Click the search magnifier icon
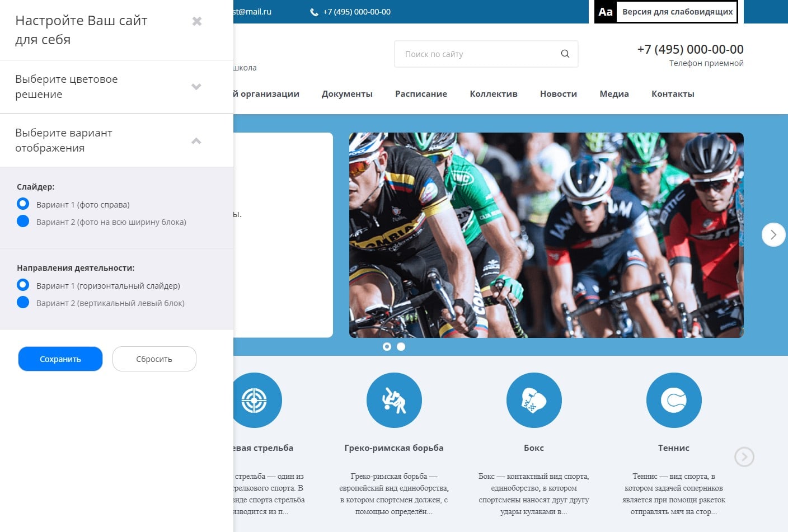This screenshot has width=788, height=532. [x=565, y=54]
